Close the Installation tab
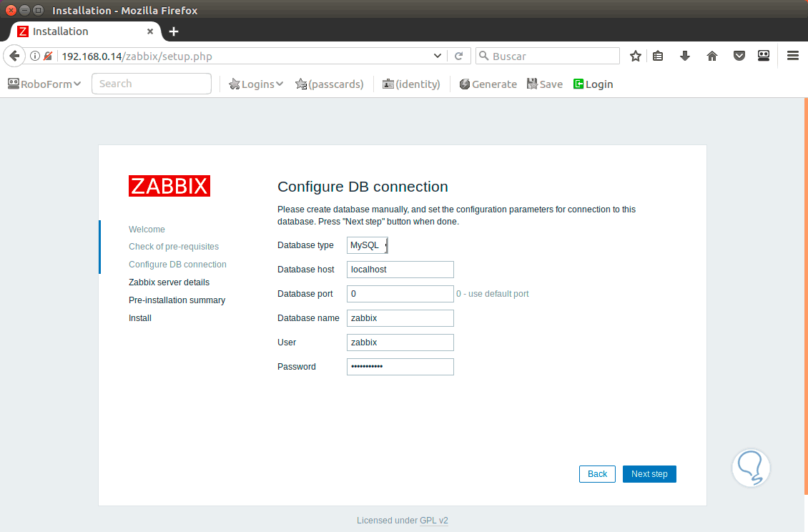 [x=150, y=31]
